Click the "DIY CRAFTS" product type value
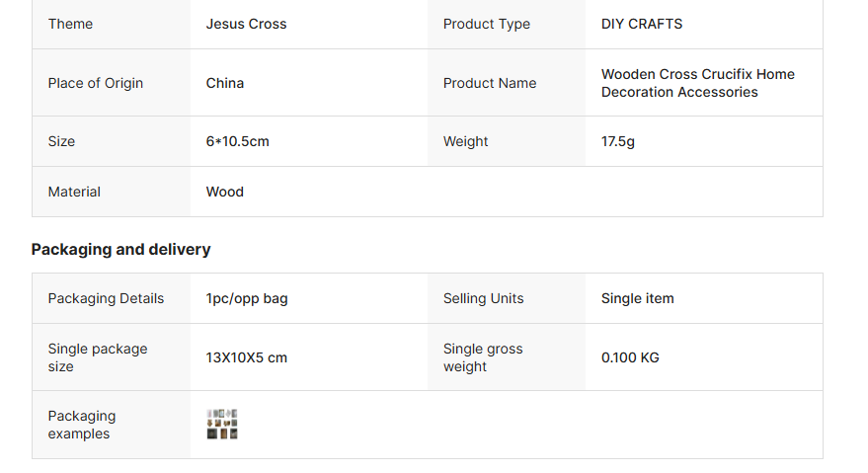Viewport: 868px width, 473px height. click(x=641, y=24)
